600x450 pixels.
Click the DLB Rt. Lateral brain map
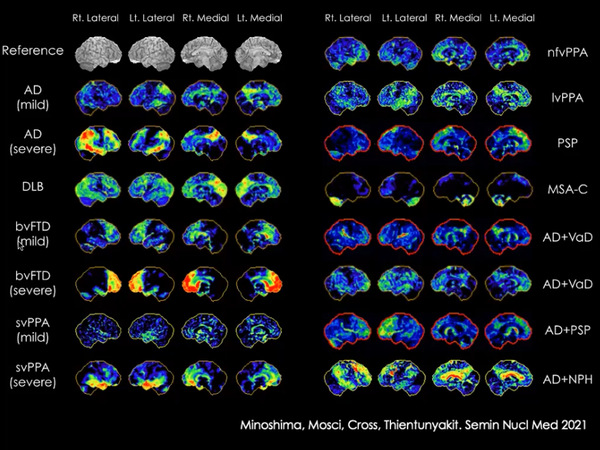(98, 189)
